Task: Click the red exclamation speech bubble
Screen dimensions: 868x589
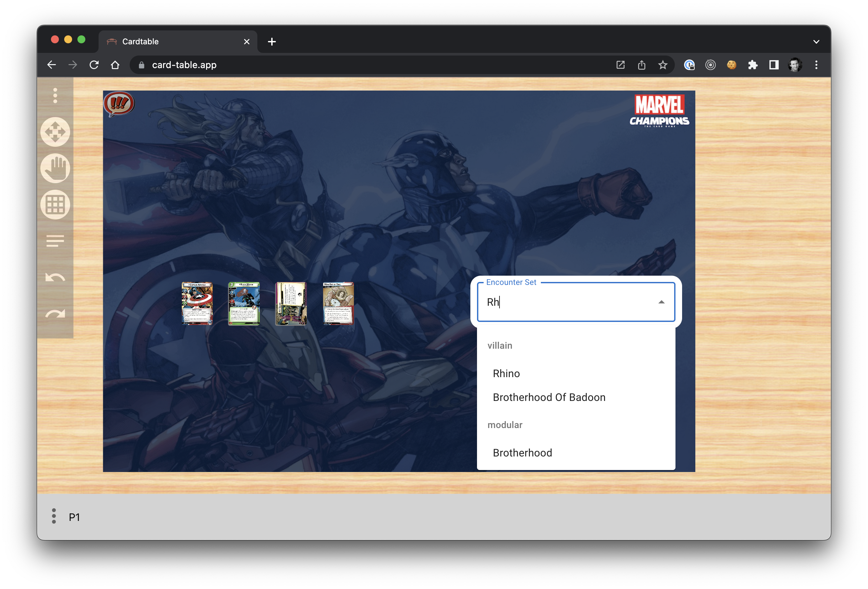Action: coord(119,104)
